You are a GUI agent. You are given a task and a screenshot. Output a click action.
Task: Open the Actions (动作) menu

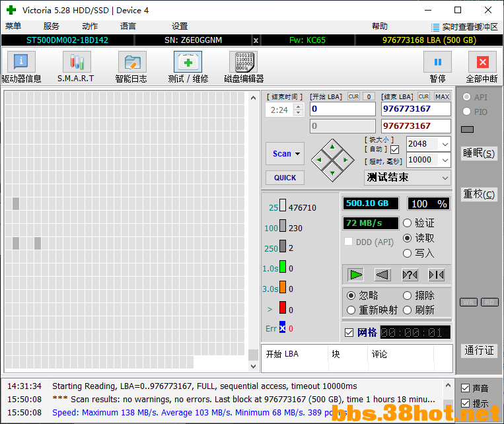[90, 26]
